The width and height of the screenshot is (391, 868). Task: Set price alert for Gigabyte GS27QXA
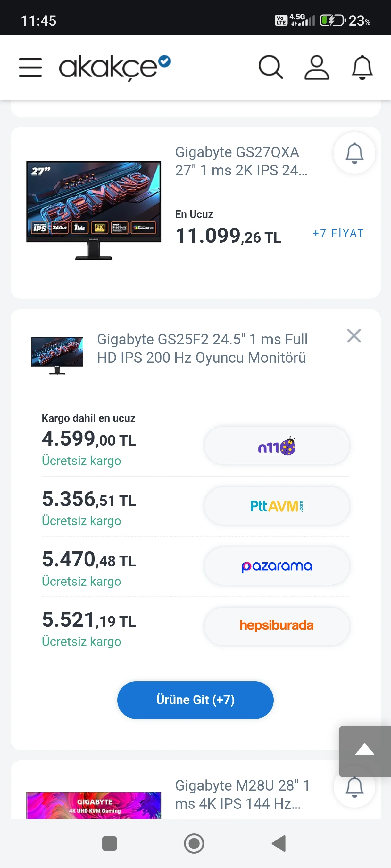point(354,153)
